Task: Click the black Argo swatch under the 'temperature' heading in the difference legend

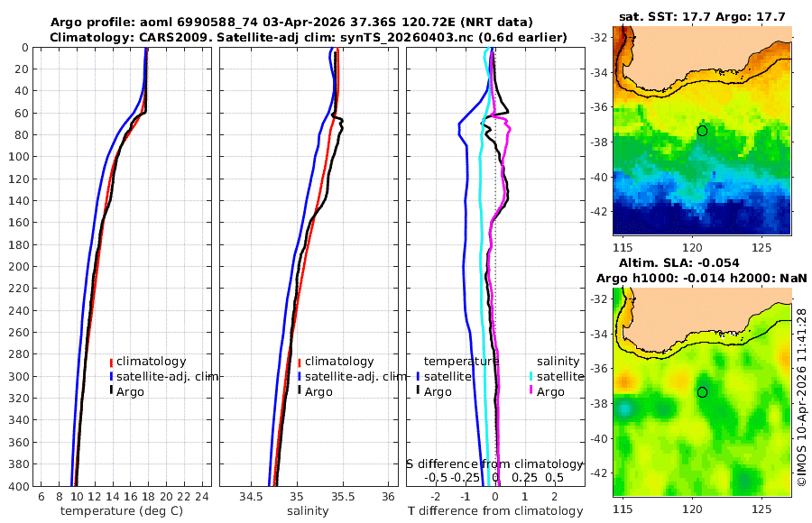Action: [418, 391]
